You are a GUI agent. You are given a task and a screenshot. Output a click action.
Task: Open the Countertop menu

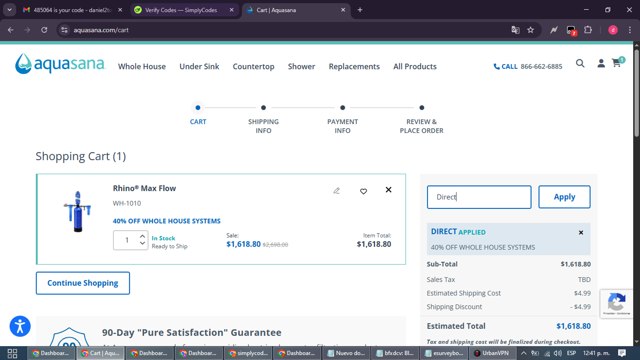tap(253, 67)
